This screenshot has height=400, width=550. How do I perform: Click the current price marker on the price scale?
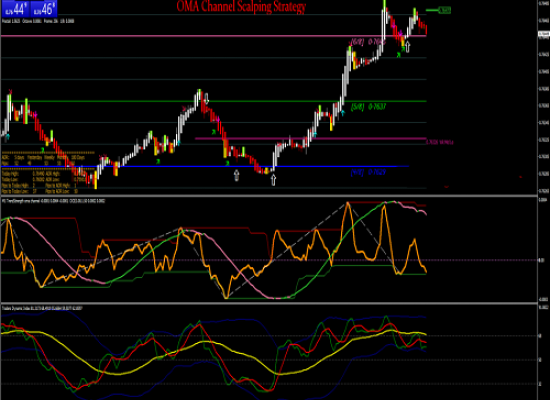544,34
